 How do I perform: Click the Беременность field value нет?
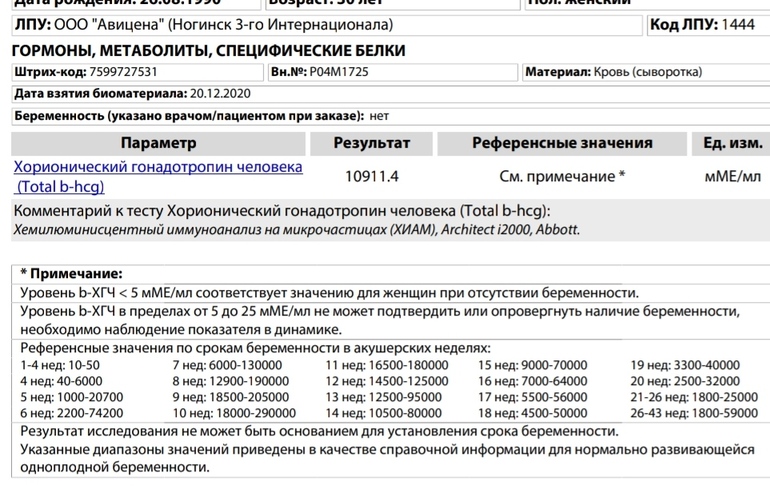click(x=379, y=115)
